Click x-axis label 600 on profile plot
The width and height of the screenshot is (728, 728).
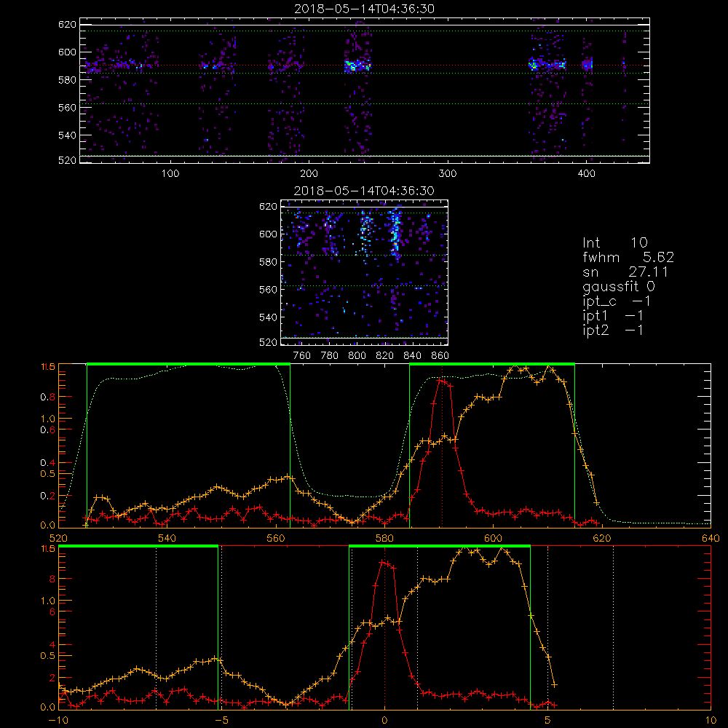coord(493,538)
